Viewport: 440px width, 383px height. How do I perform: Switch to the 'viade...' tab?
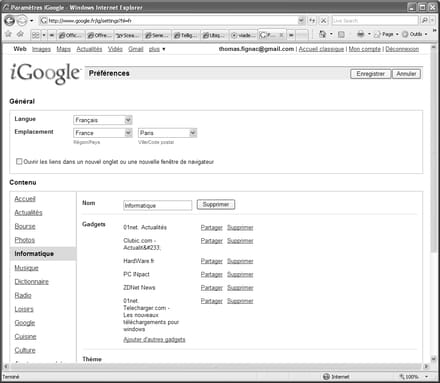click(x=243, y=35)
